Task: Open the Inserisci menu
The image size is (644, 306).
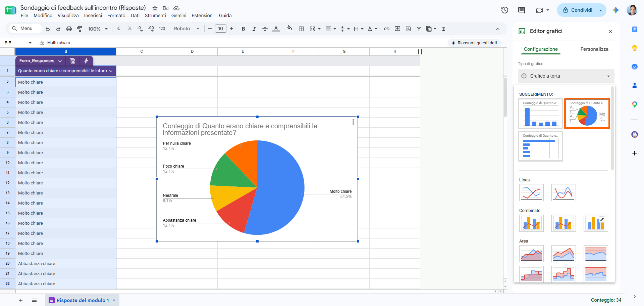Action: click(93, 15)
